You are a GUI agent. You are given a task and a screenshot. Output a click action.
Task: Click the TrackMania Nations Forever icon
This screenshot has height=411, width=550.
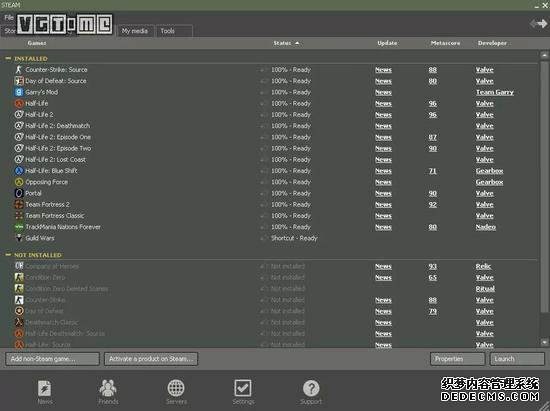click(x=19, y=227)
